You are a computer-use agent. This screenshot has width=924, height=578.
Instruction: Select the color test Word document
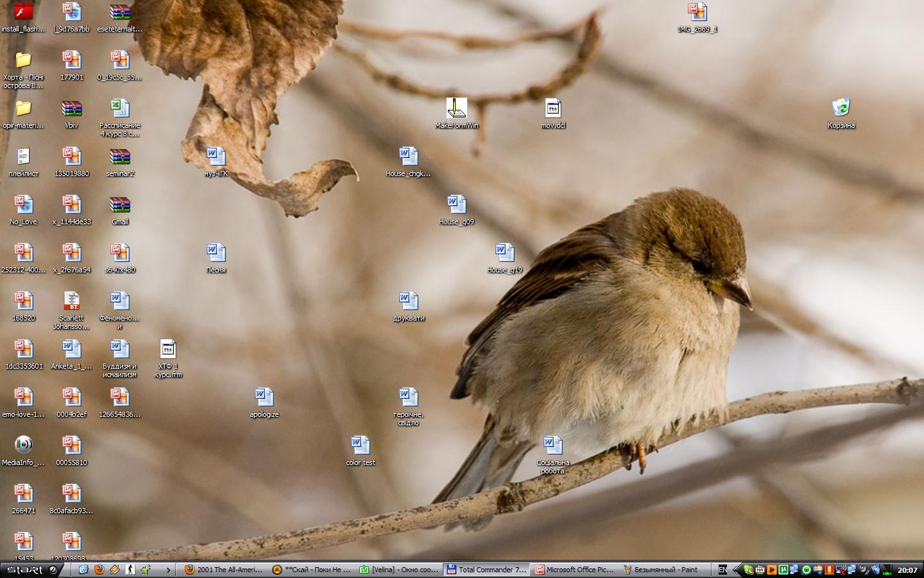[x=361, y=451]
